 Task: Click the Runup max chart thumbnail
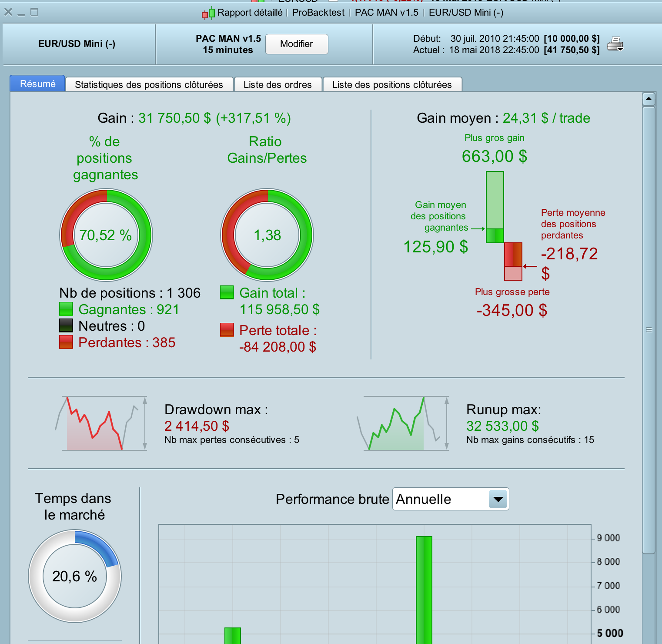coord(403,423)
